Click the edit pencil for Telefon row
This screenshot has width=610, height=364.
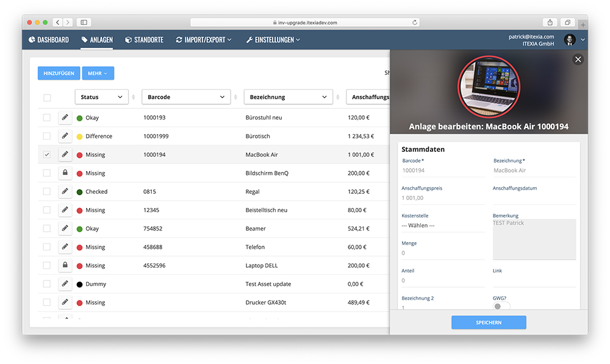[x=65, y=246]
